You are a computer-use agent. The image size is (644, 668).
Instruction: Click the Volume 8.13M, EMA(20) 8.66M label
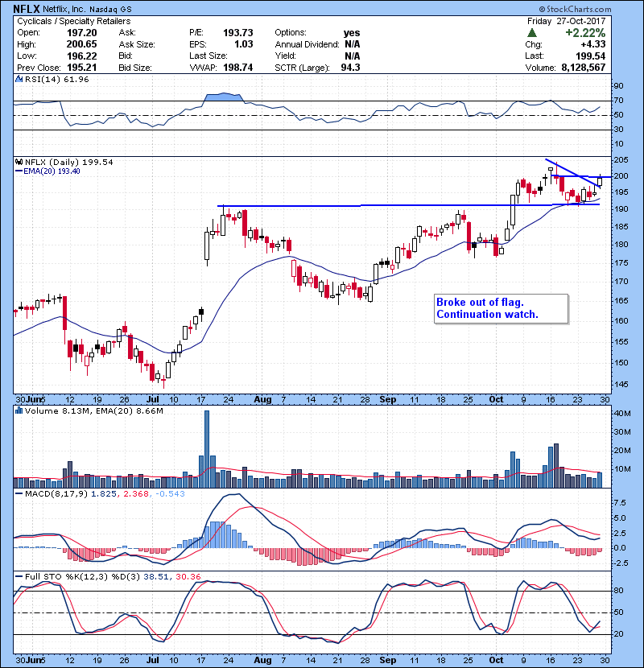point(93,411)
